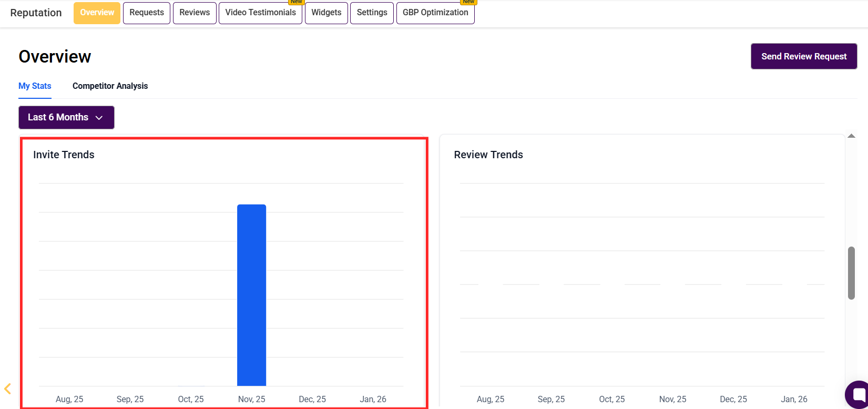Open the chat support bubble icon
The image size is (868, 409).
(857, 394)
